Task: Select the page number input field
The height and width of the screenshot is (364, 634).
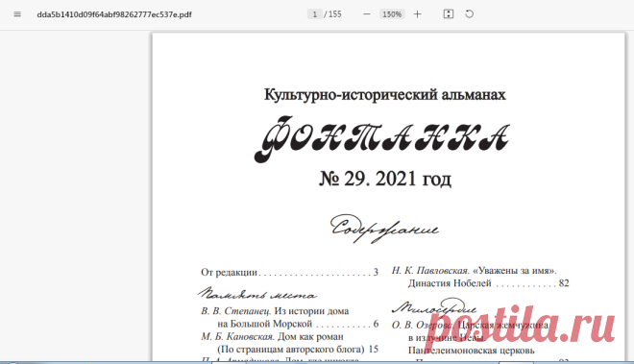Action: point(314,14)
